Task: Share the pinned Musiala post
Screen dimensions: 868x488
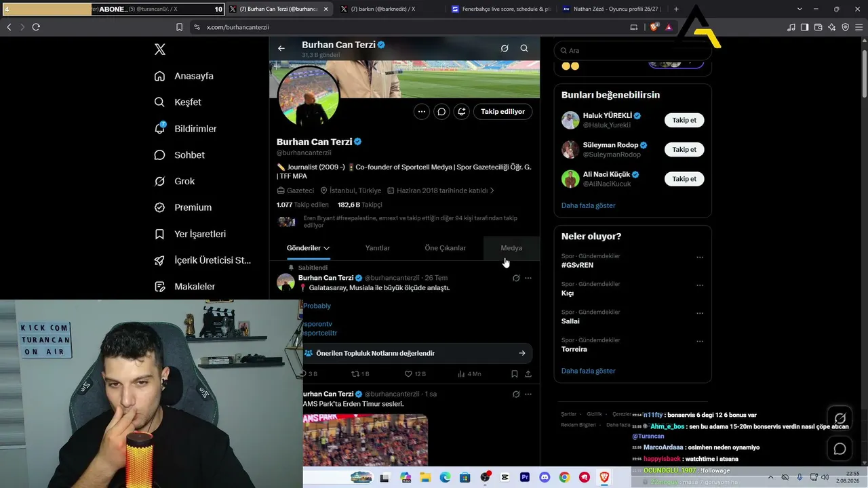Action: 528,373
